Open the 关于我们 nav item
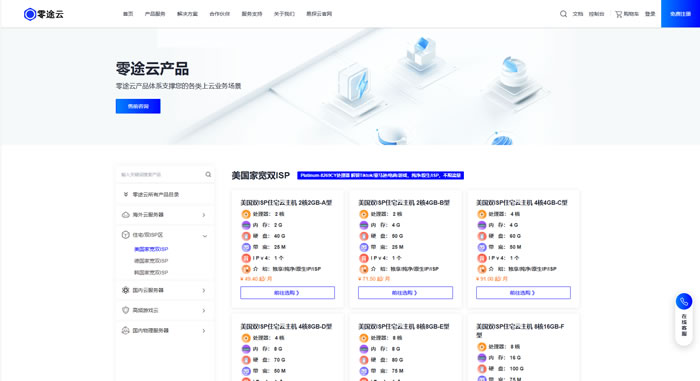This screenshot has width=700, height=381. (x=284, y=14)
